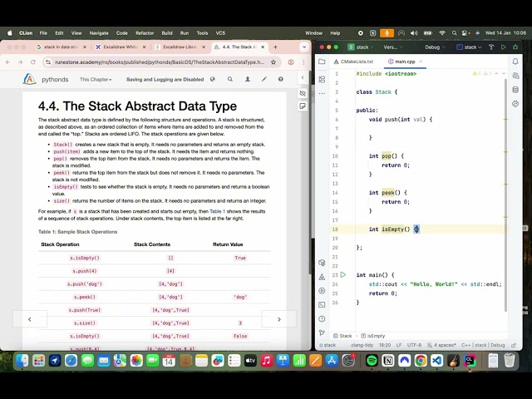Viewport: 532px width, 399px height.
Task: Toggle the read-only lock in CLion status bar
Action: coord(514,345)
